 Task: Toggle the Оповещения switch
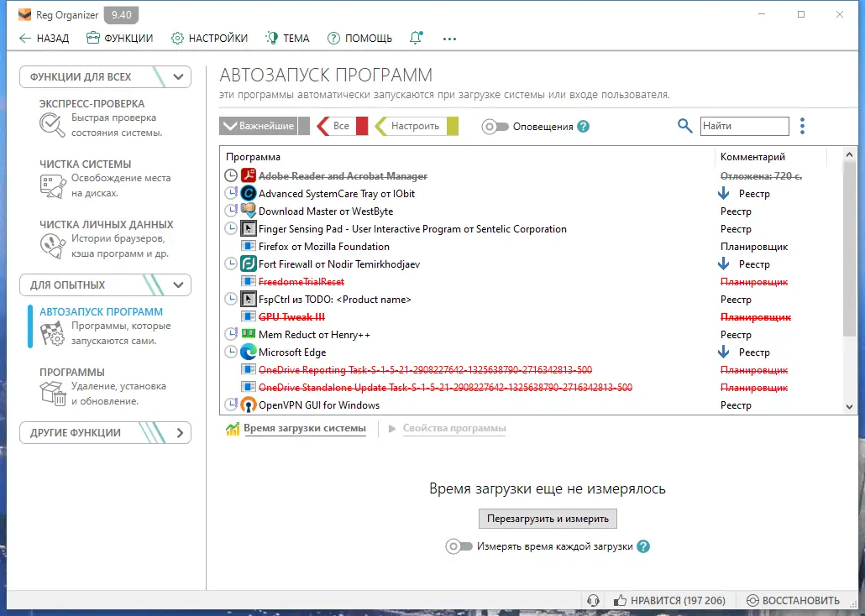(x=495, y=127)
